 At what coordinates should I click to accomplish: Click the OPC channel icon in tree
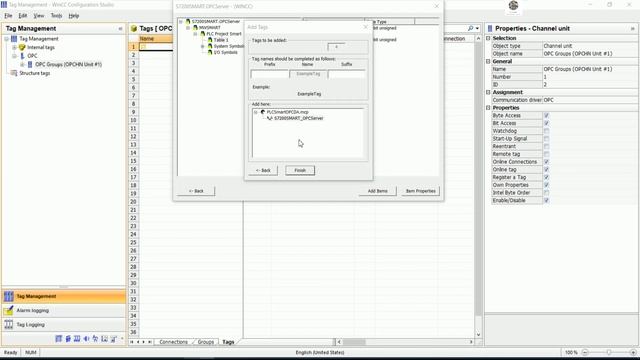[22, 56]
